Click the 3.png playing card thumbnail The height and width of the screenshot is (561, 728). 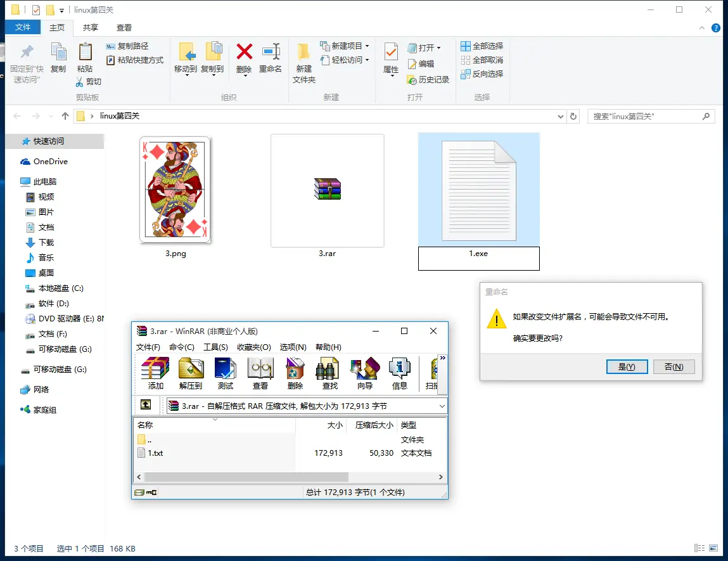point(175,190)
